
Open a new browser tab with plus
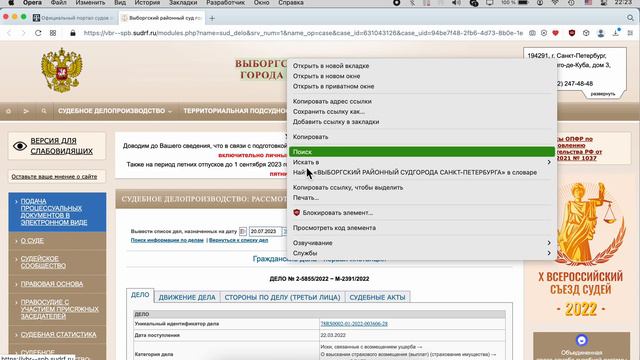coord(212,18)
